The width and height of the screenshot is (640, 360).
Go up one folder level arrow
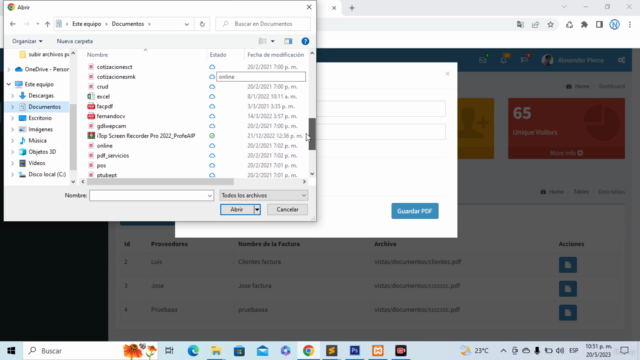coord(47,24)
